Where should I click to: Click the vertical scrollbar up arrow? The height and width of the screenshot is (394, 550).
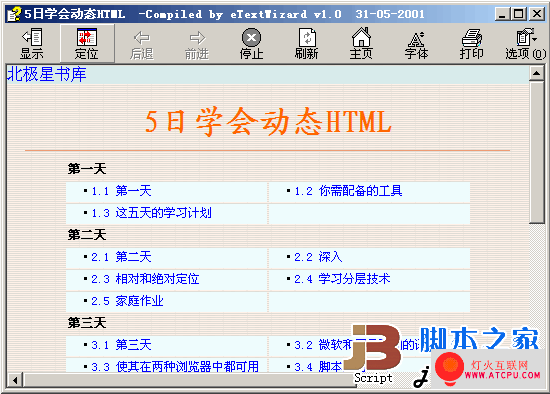537,73
